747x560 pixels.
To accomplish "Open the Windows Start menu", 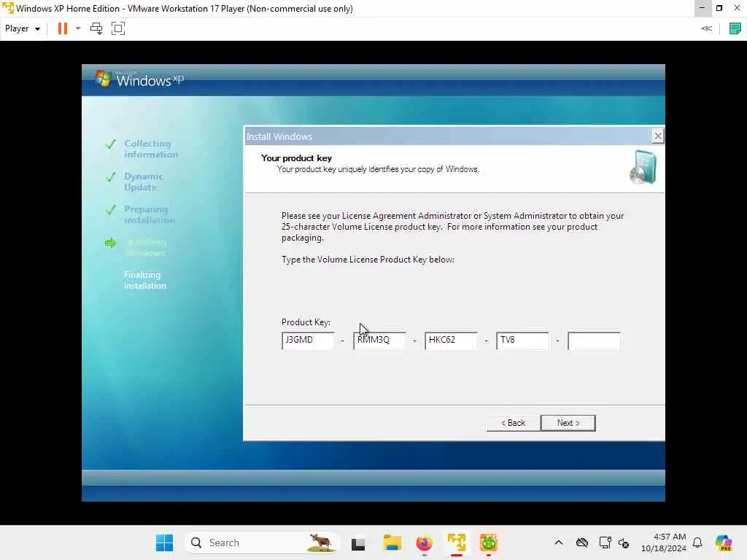I will coord(164,542).
